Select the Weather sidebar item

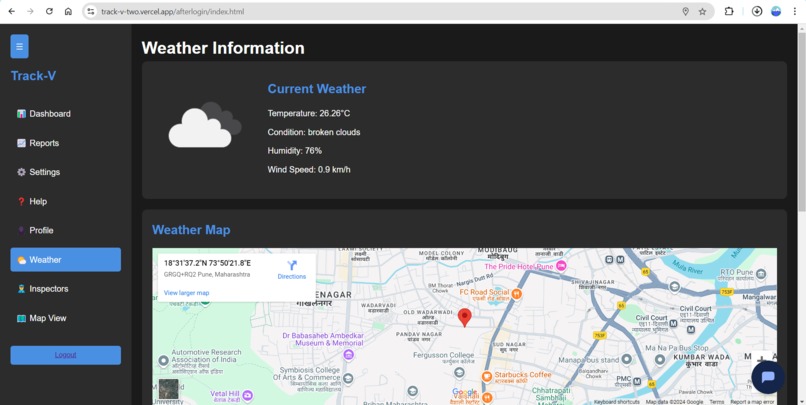tap(66, 260)
